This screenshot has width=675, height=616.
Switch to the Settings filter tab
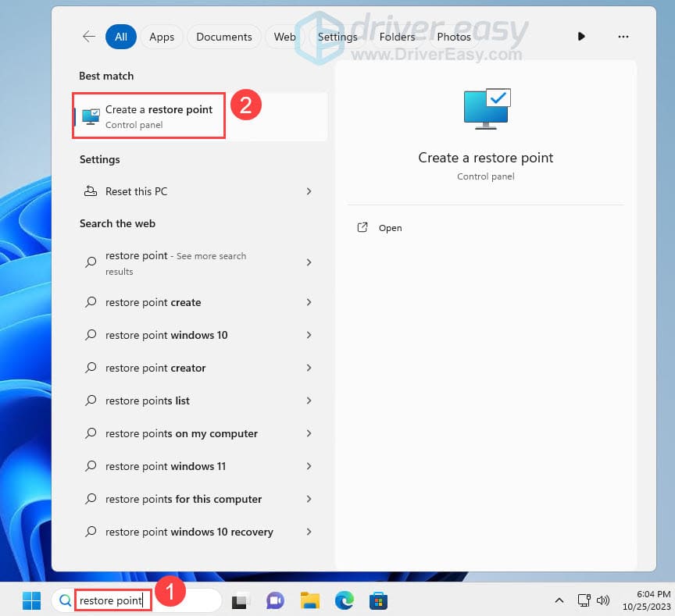pyautogui.click(x=337, y=36)
